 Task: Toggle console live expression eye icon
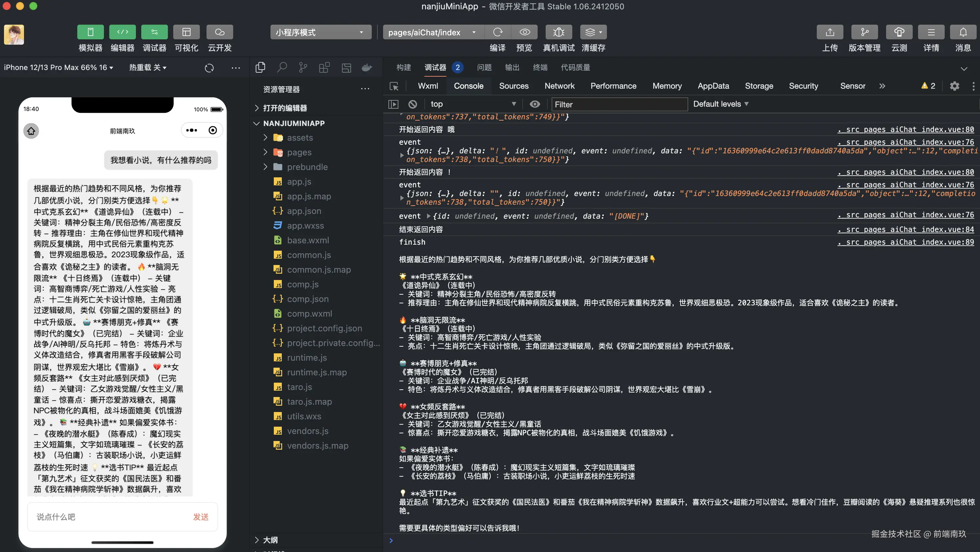click(x=535, y=104)
